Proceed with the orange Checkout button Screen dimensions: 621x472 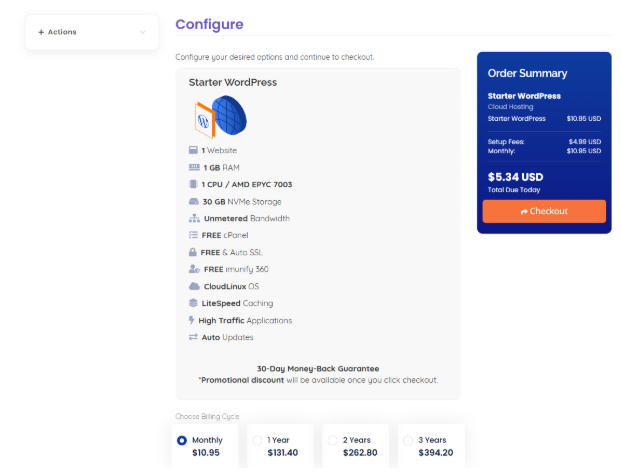click(x=544, y=211)
